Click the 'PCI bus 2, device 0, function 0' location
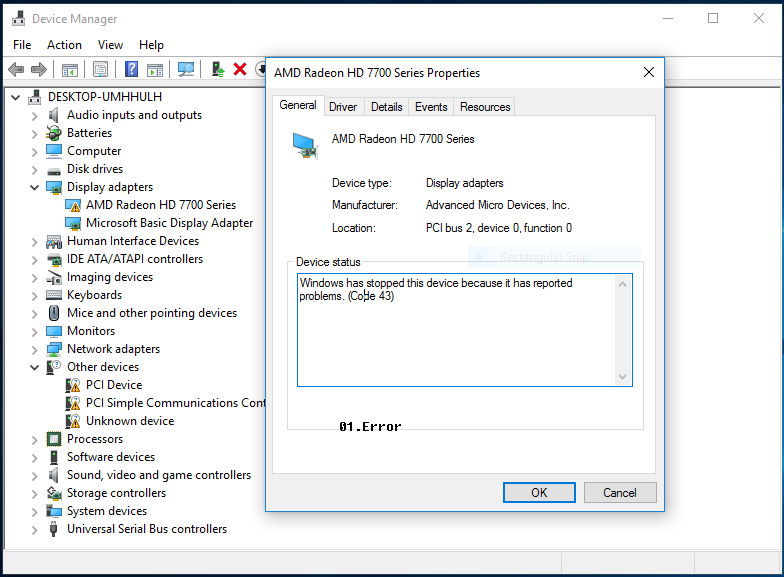The height and width of the screenshot is (577, 784). tap(498, 228)
